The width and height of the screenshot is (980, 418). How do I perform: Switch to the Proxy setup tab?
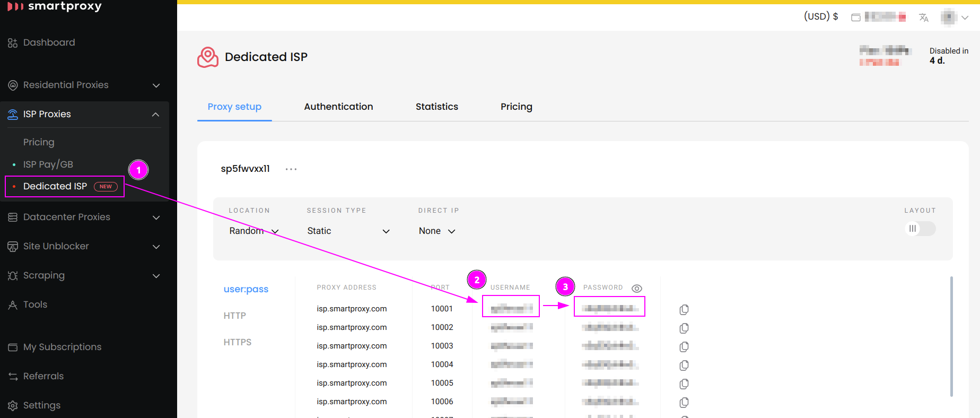pos(234,107)
